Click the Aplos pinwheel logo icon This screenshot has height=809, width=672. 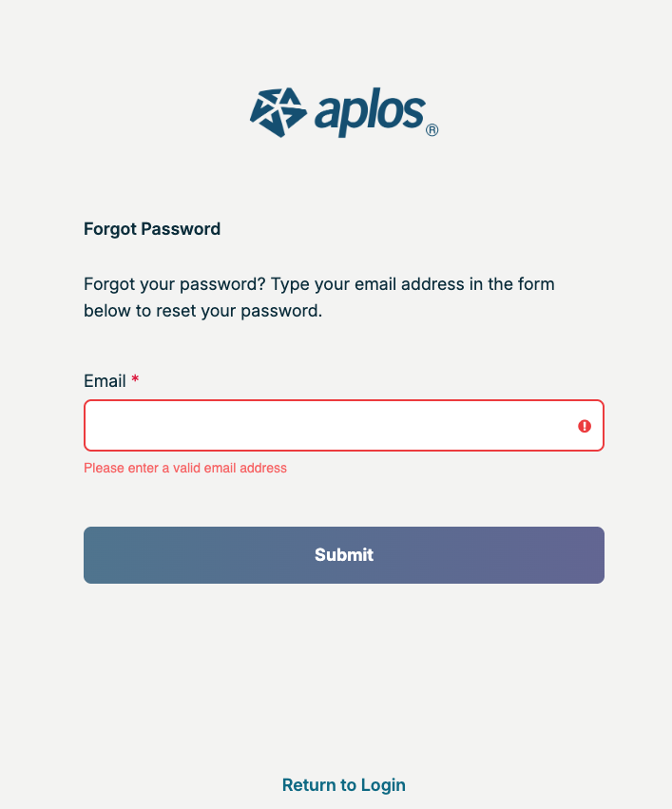[278, 112]
